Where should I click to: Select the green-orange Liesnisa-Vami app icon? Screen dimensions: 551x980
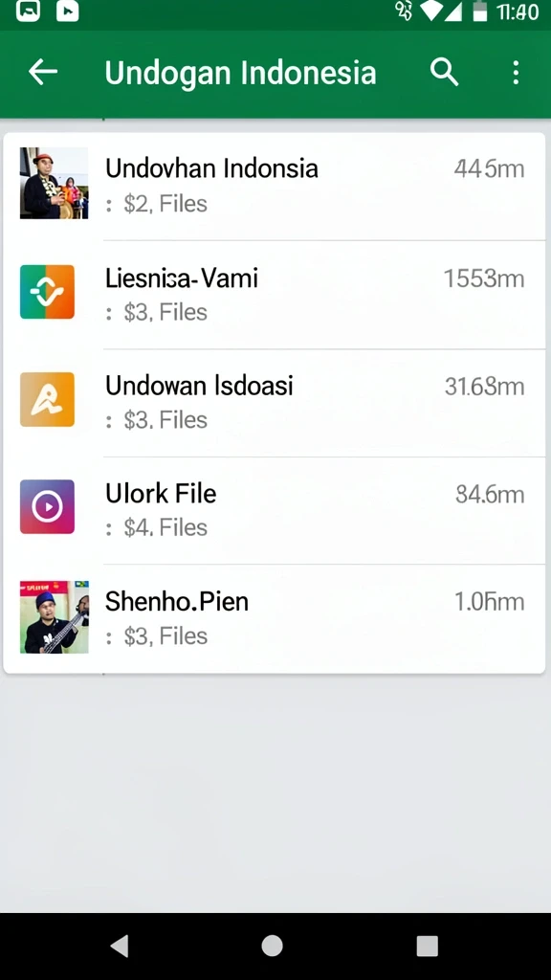(48, 292)
